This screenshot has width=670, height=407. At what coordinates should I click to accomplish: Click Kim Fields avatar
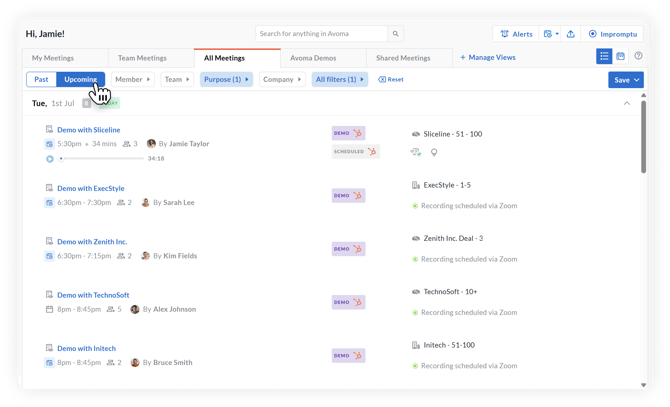pyautogui.click(x=146, y=256)
